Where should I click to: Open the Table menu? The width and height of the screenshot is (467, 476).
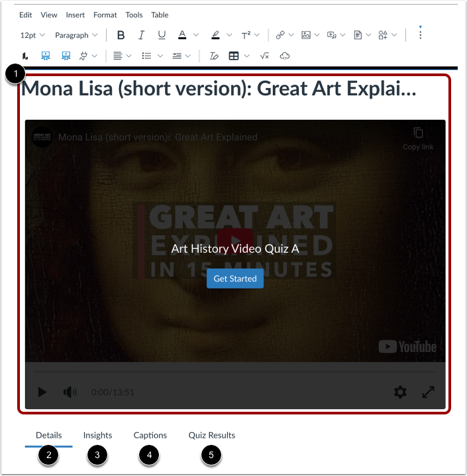tap(160, 15)
